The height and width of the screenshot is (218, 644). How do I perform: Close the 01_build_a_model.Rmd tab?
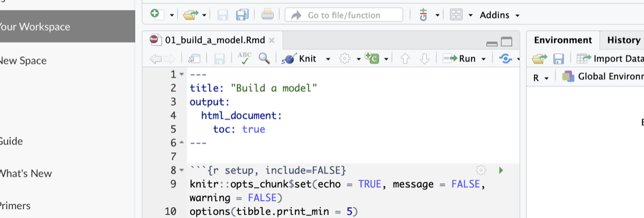click(x=272, y=40)
